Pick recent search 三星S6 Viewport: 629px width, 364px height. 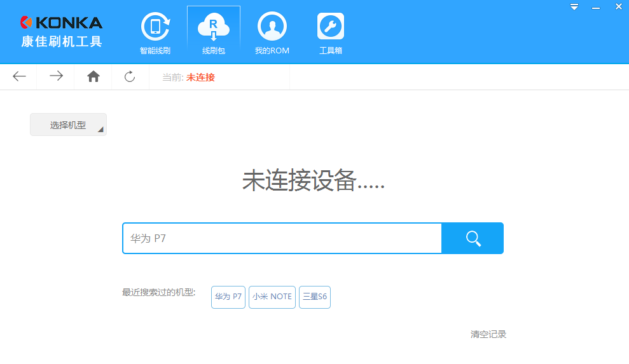(x=315, y=297)
